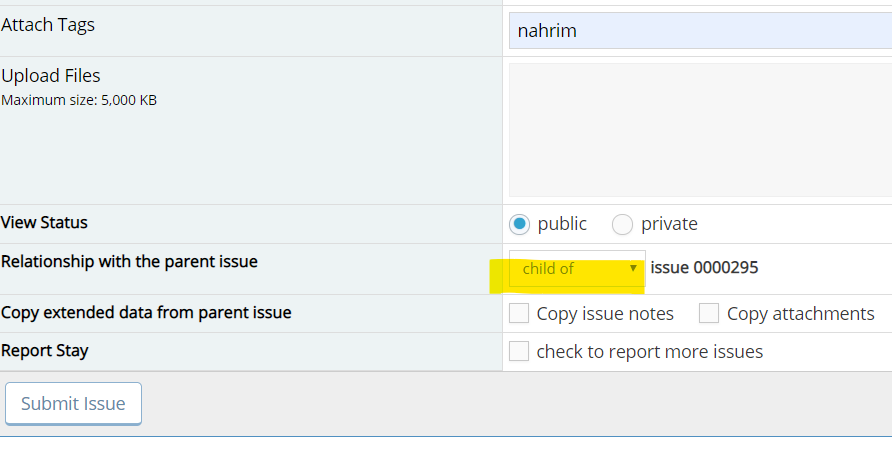Click the Maximum size 5,000 KB text
This screenshot has width=892, height=466.
(79, 100)
